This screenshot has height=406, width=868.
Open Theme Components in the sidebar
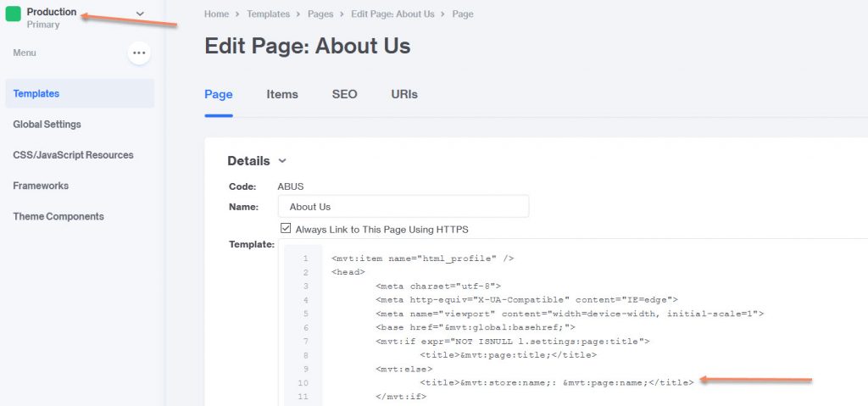tap(58, 217)
